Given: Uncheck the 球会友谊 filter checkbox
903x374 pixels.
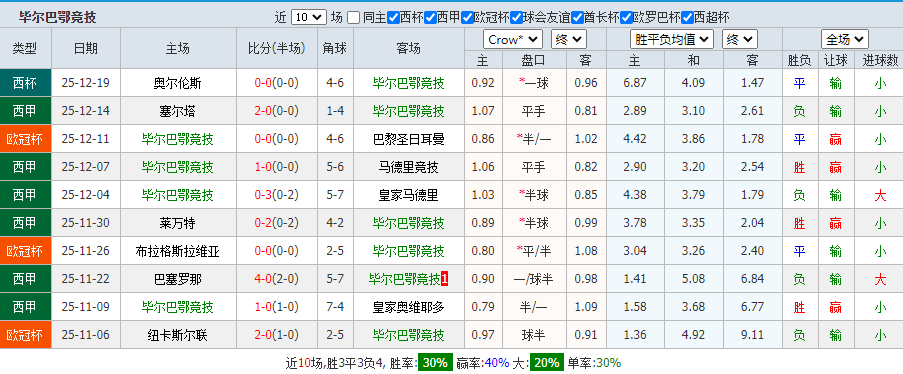Looking at the screenshot, I should [516, 17].
